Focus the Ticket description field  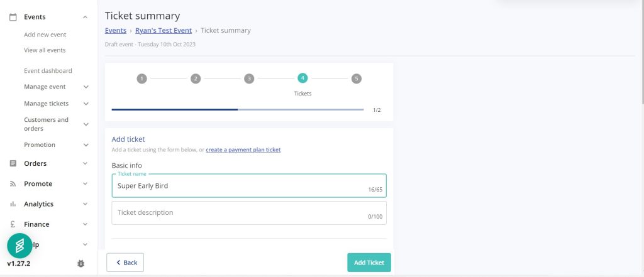[x=239, y=213]
